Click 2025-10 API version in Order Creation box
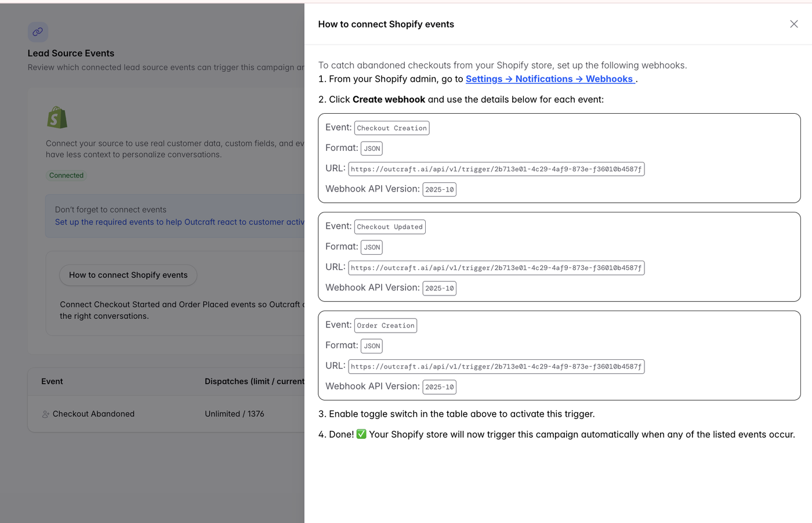 (440, 387)
